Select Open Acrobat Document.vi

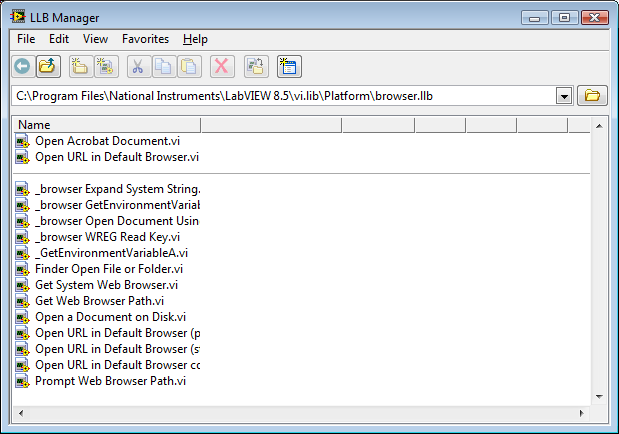[x=107, y=141]
